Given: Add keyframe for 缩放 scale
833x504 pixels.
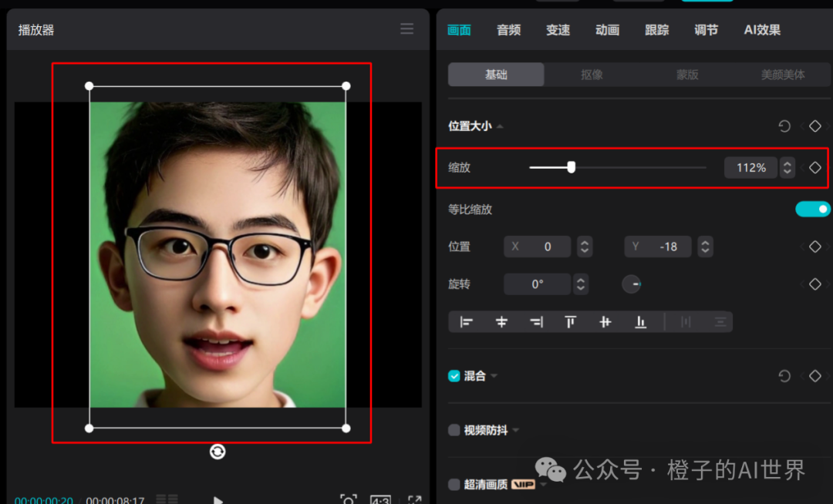Looking at the screenshot, I should pyautogui.click(x=815, y=167).
